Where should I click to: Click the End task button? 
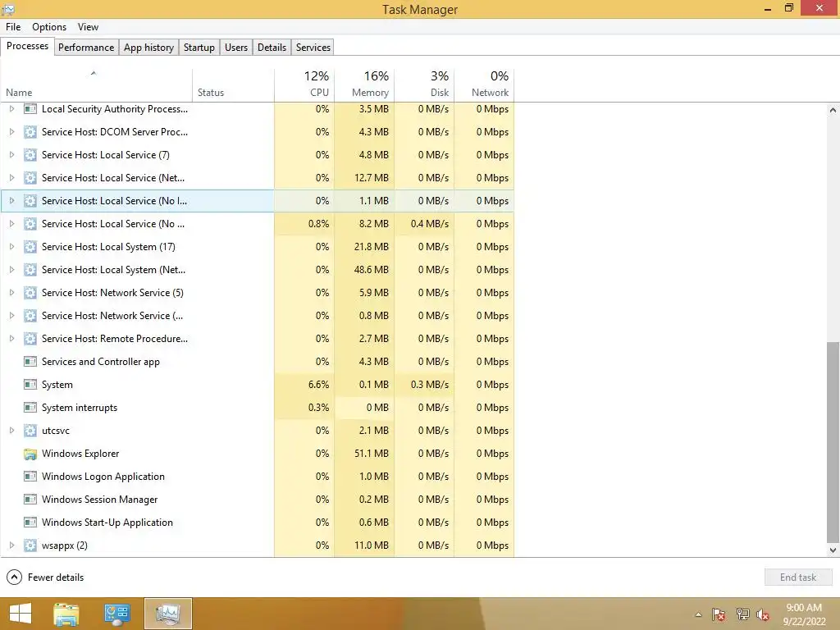(x=798, y=577)
